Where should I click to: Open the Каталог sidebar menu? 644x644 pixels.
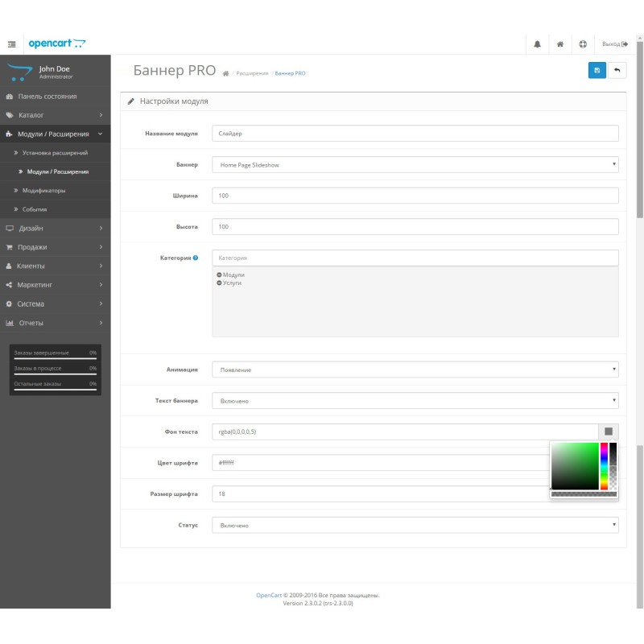pyautogui.click(x=55, y=115)
